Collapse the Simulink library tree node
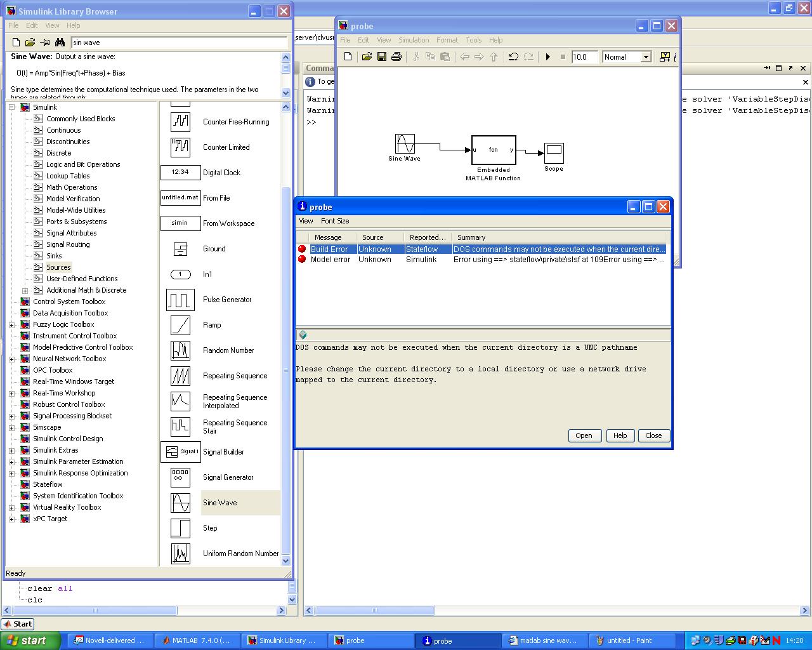This screenshot has height=650, width=812. (x=12, y=107)
